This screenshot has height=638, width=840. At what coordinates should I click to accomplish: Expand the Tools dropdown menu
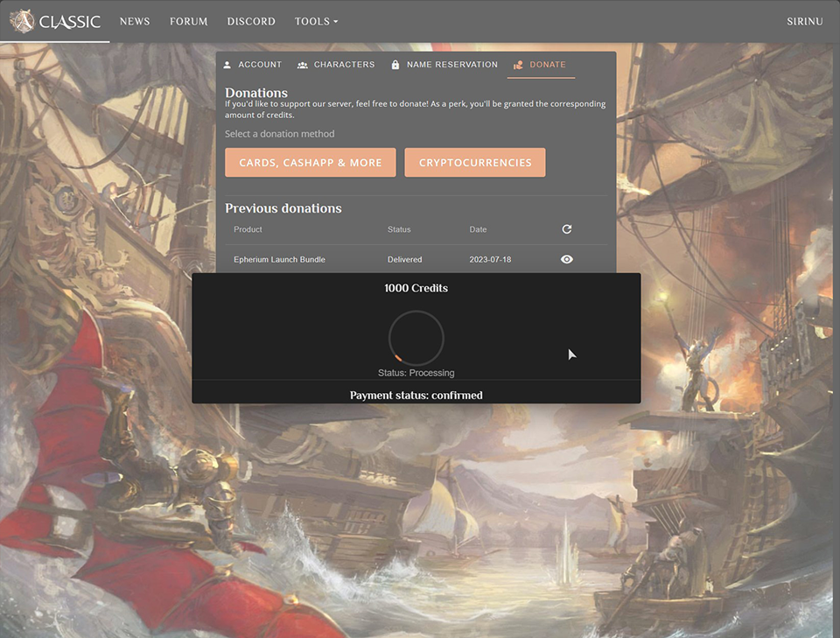316,21
